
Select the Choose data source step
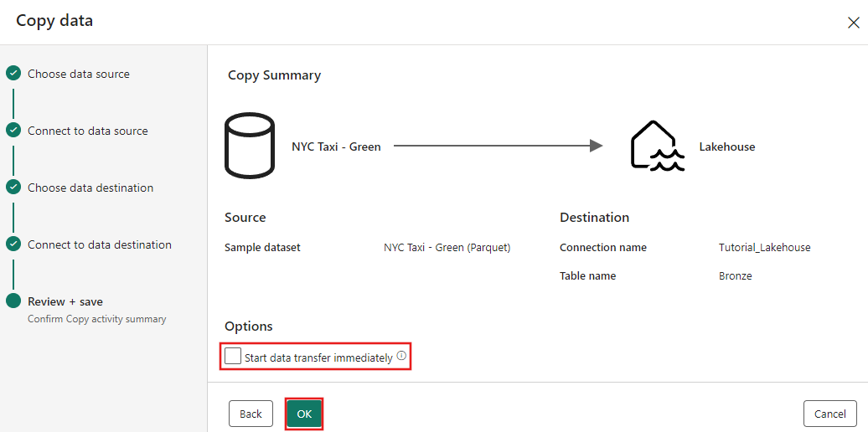[79, 74]
